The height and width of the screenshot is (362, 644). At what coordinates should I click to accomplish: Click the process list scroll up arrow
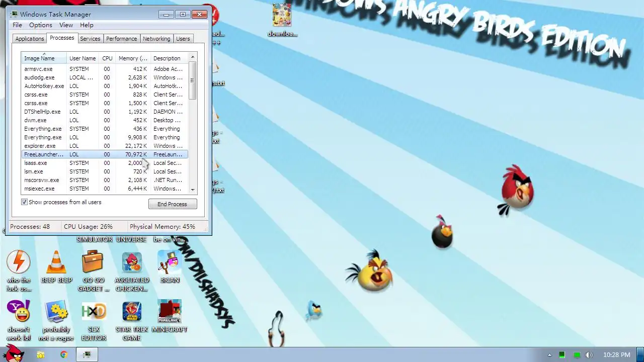[193, 57]
